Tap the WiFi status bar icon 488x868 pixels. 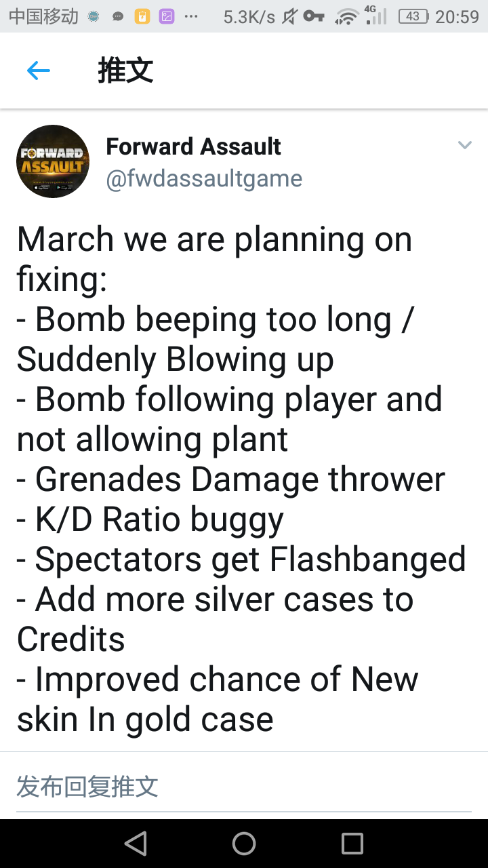pos(346,17)
